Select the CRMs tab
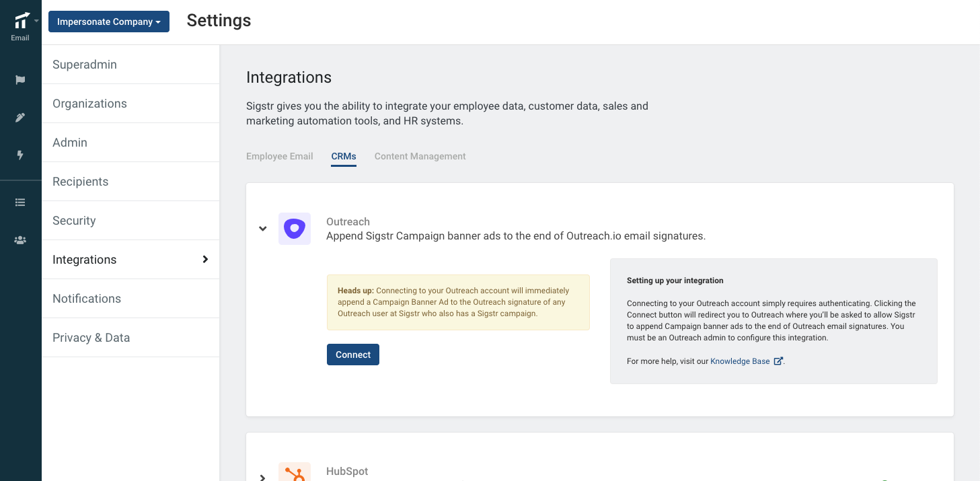980x481 pixels. [x=344, y=156]
